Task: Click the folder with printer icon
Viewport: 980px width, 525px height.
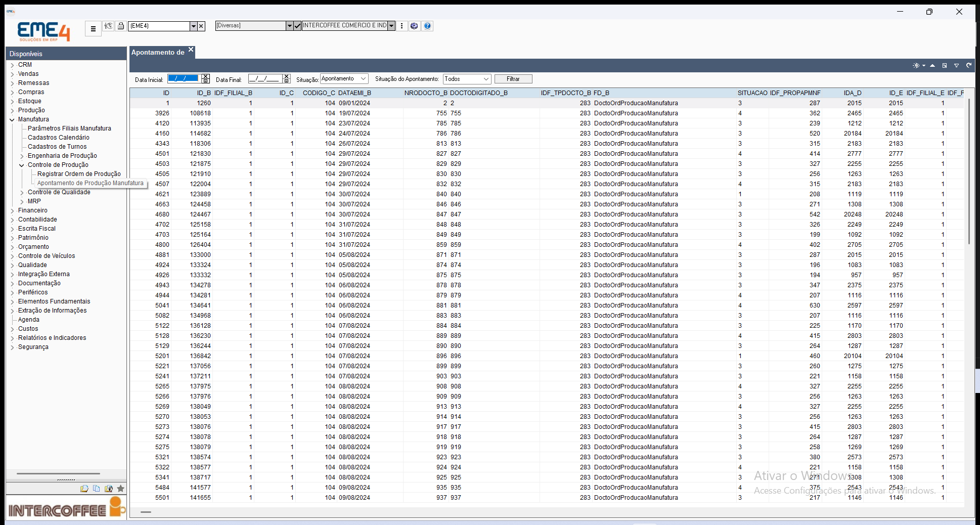Action: pos(84,489)
